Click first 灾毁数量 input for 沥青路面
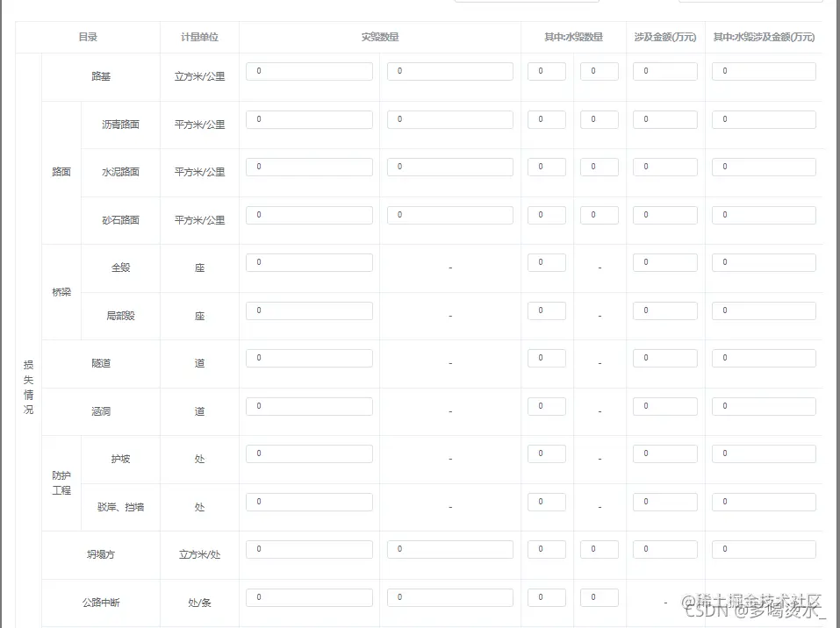The width and height of the screenshot is (840, 628). tap(309, 119)
